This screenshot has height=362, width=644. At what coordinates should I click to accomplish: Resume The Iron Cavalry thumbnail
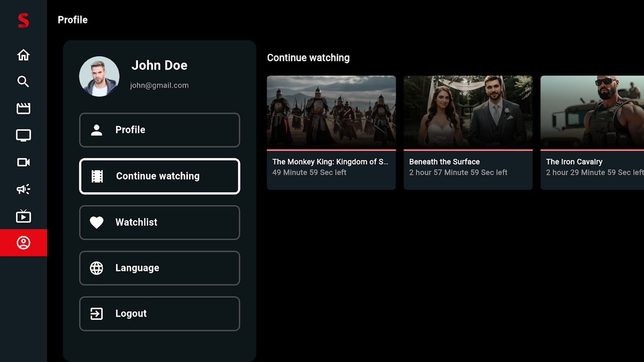[x=592, y=112]
